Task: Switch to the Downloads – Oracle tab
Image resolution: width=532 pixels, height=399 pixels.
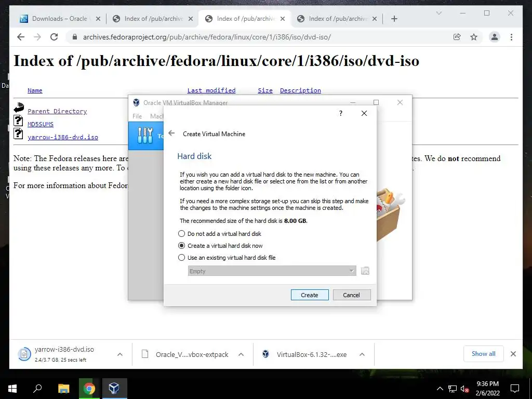Action: click(60, 19)
